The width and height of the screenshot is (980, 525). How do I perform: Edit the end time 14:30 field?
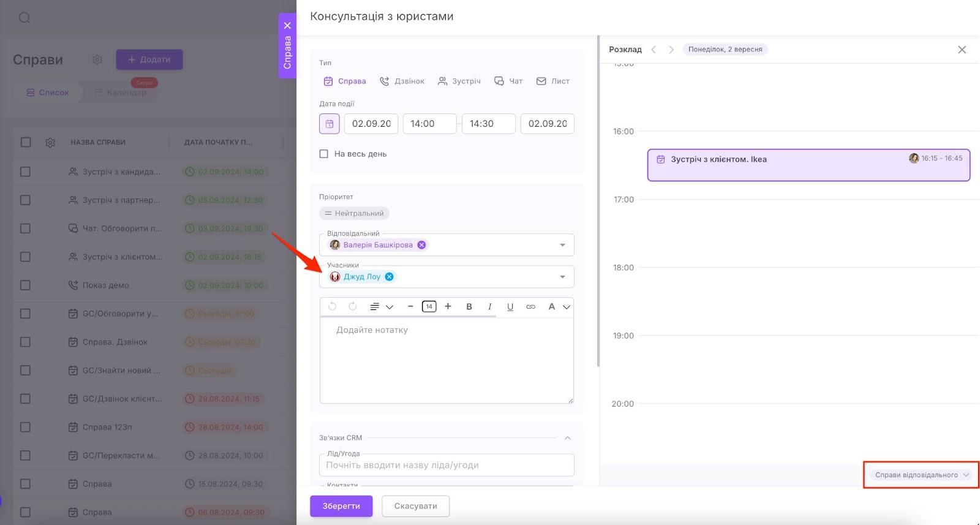click(489, 124)
